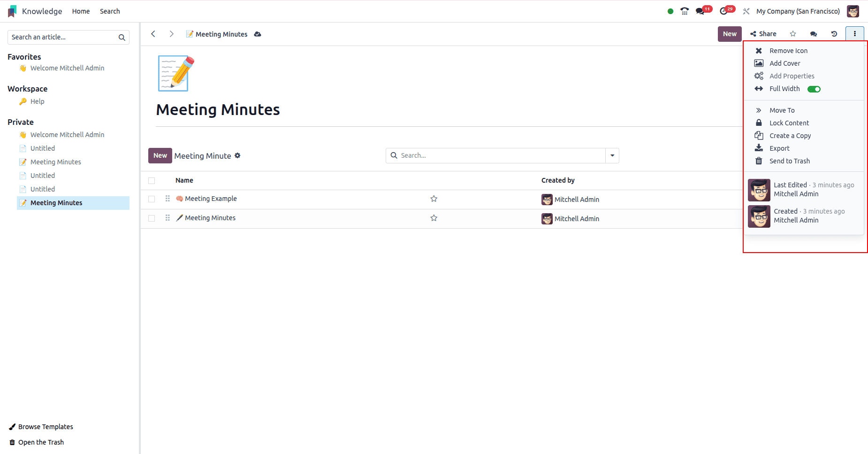Viewport: 868px width, 454px height.
Task: Favorite the Meeting Minutes row star
Action: tap(434, 218)
